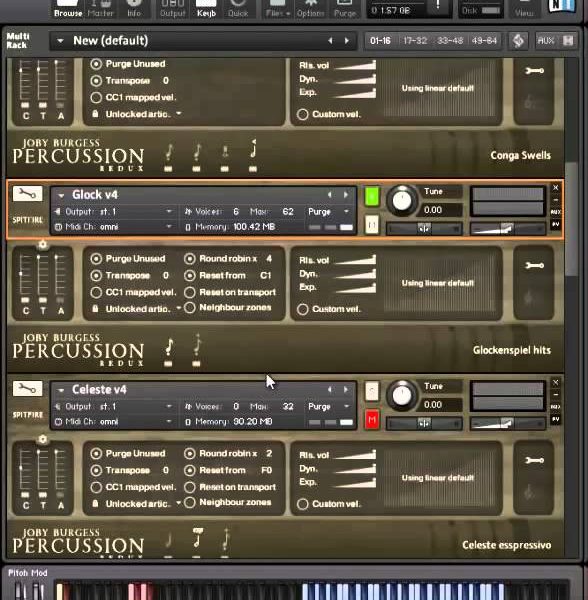
Task: Select next instrument arrow on Celeste v4
Action: (346, 390)
